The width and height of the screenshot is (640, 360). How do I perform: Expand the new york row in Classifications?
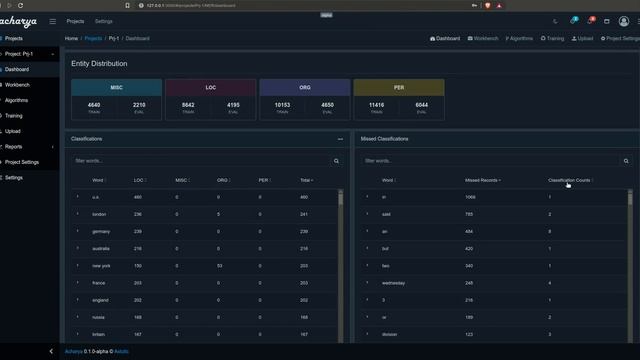pyautogui.click(x=78, y=265)
